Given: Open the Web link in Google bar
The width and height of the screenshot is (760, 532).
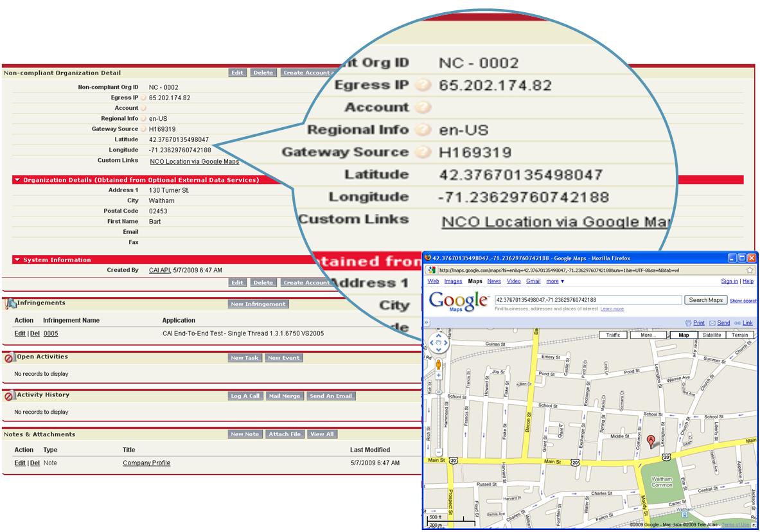Looking at the screenshot, I should tap(433, 281).
